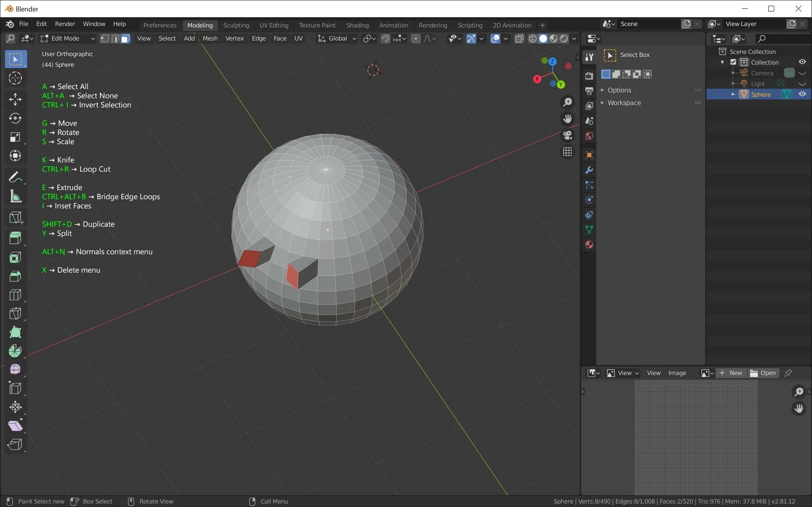This screenshot has width=812, height=507.
Task: Enable Toggle X-Ray in viewport header
Action: tap(519, 38)
